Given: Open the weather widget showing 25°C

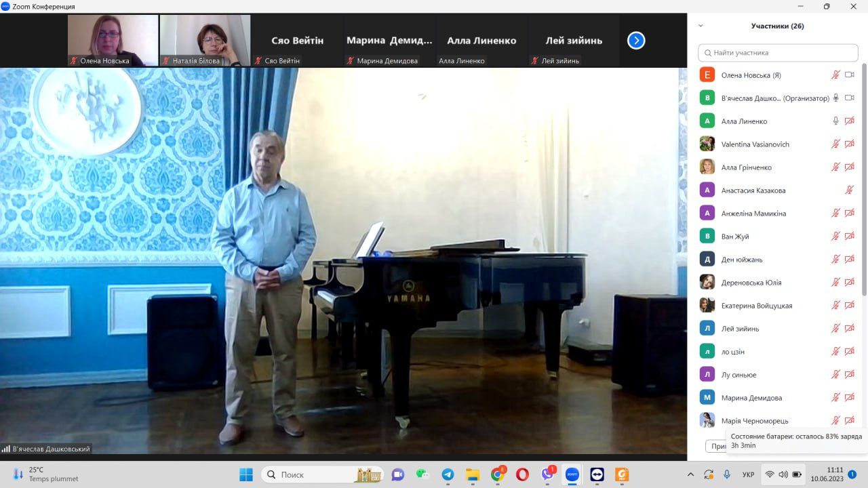Looking at the screenshot, I should pyautogui.click(x=46, y=474).
